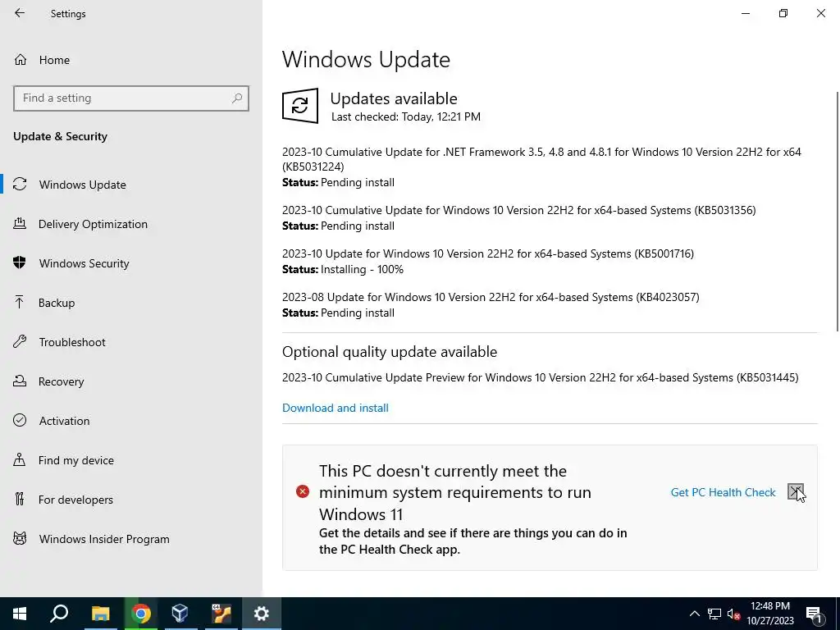The width and height of the screenshot is (840, 630).
Task: Click the Windows Update sync arrows sidebar icon
Action: click(x=20, y=185)
